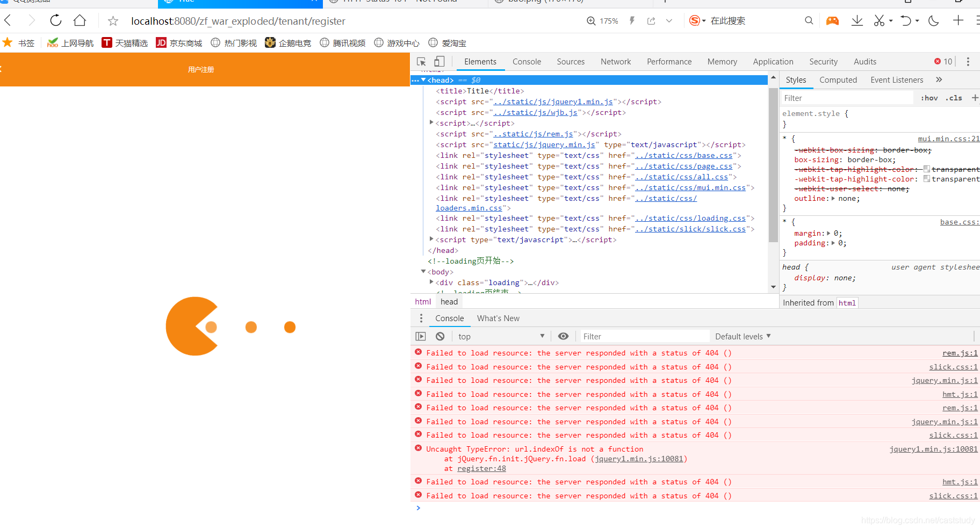
Task: Open the 爱淘宝 bookmark
Action: coord(448,43)
